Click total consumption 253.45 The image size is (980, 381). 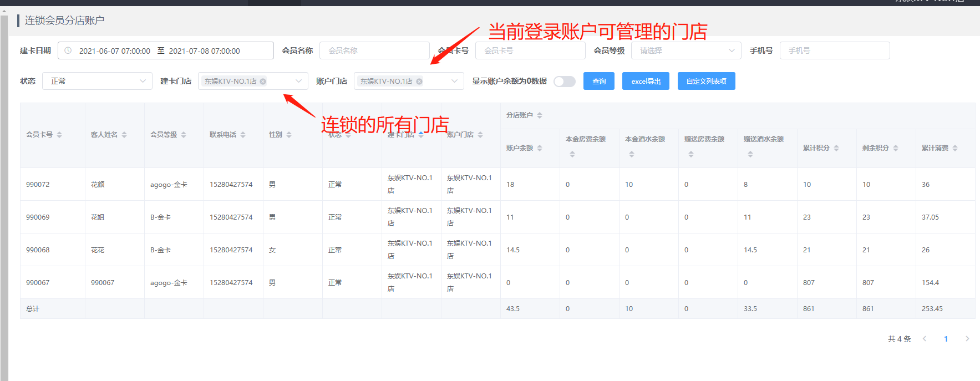tap(932, 309)
